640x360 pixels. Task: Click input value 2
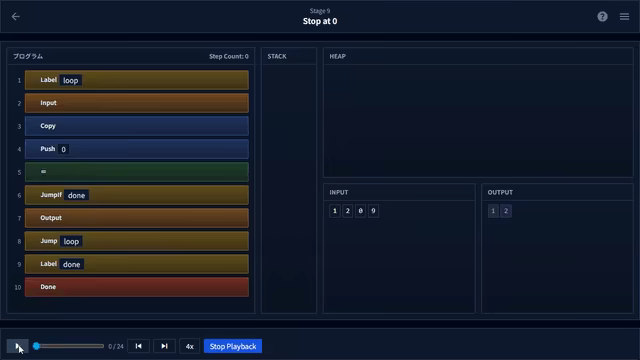347,211
